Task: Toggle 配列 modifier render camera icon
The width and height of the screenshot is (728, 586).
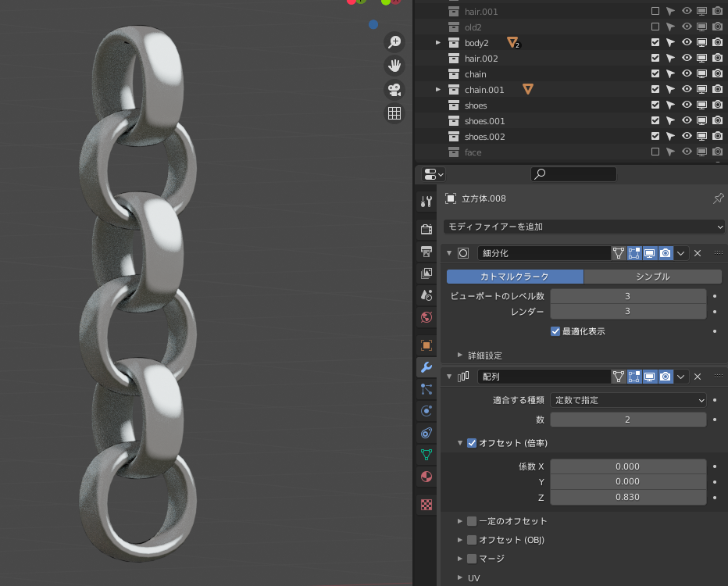Action: tap(666, 377)
